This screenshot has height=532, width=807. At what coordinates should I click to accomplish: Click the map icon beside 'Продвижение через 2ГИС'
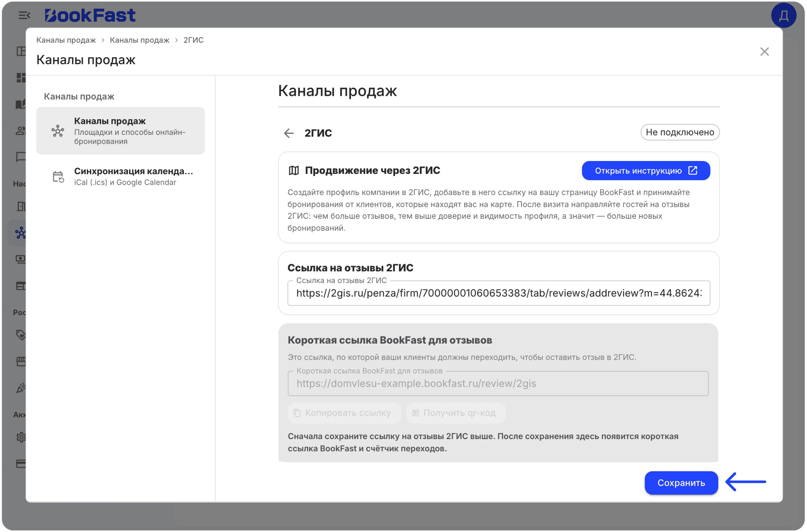[x=294, y=171]
